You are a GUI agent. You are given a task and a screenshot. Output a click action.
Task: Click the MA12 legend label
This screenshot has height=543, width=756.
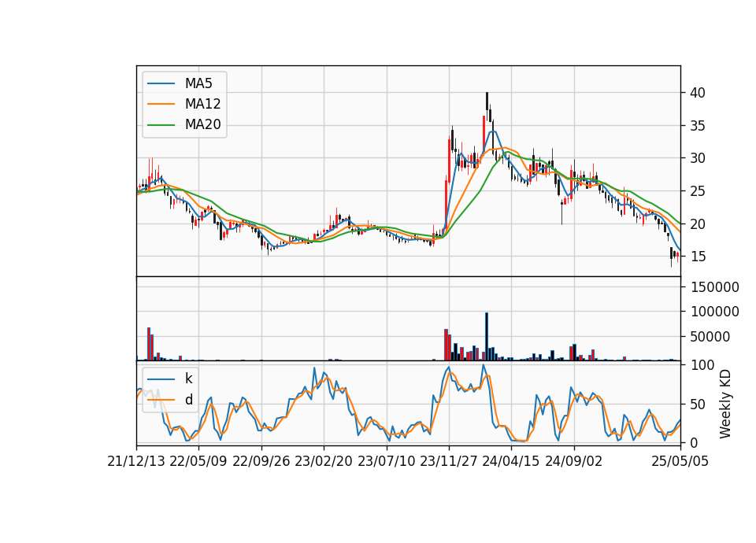coord(202,104)
